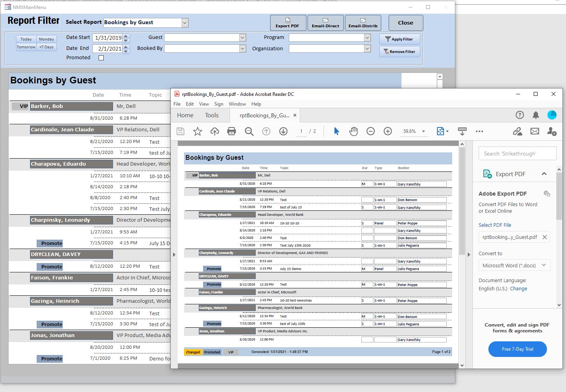Print the PDF with the printer icon
Screen dimensions: 566x392
pos(232,131)
